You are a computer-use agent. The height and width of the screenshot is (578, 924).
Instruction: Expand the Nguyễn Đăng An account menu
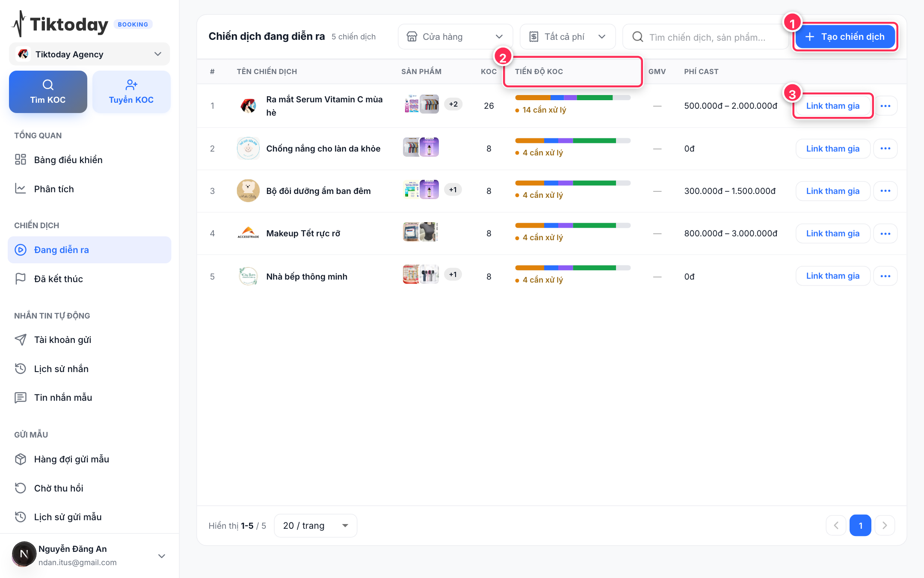point(89,555)
